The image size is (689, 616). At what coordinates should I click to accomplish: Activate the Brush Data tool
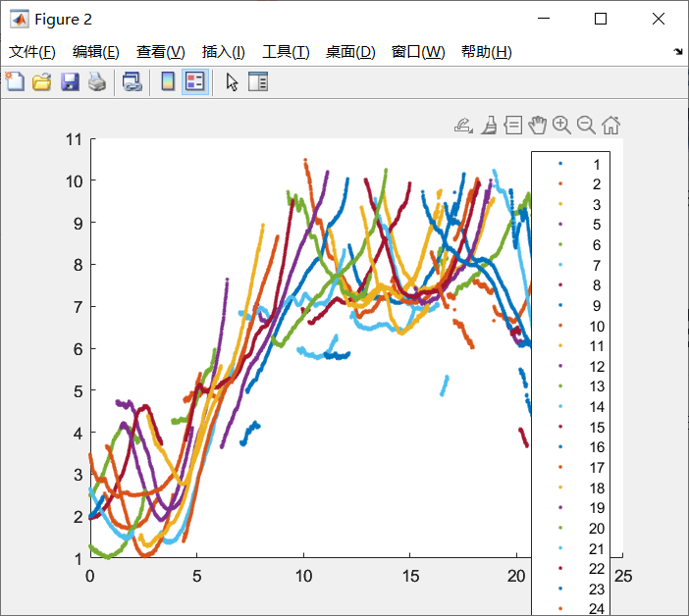(489, 126)
